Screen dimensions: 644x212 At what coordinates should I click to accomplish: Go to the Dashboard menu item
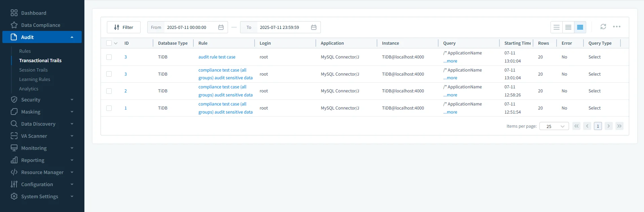(34, 13)
